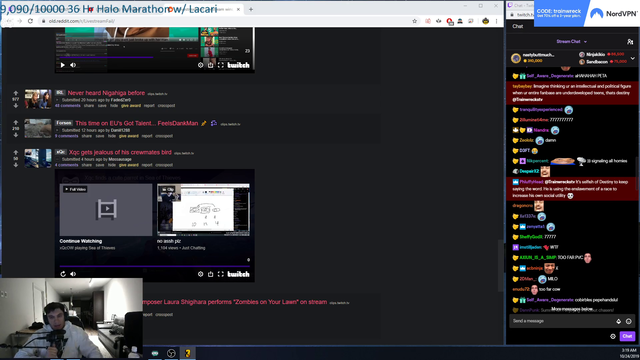640x360 pixels.
Task: Open the OBS icon in taskbar
Action: click(171, 353)
